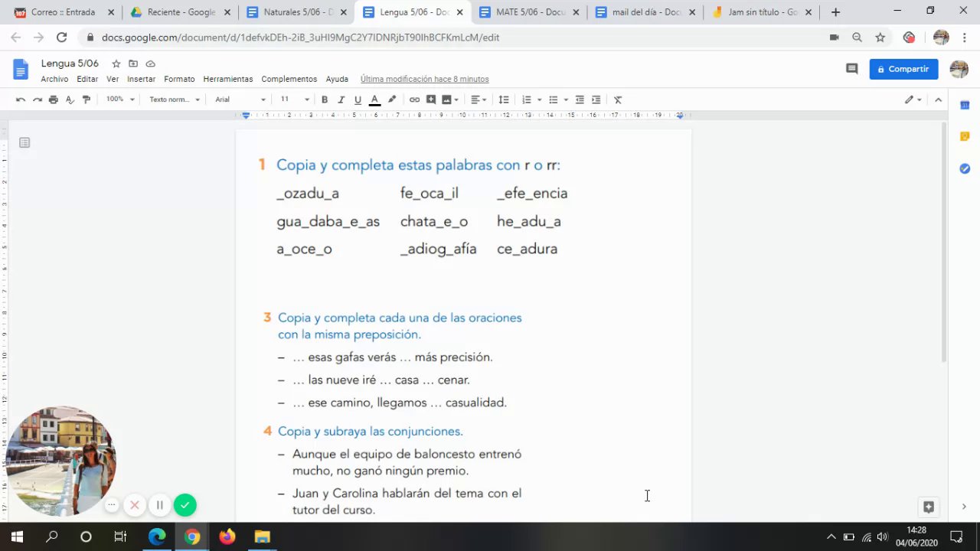Open Firefox on taskbar
The image size is (980, 551).
[227, 536]
